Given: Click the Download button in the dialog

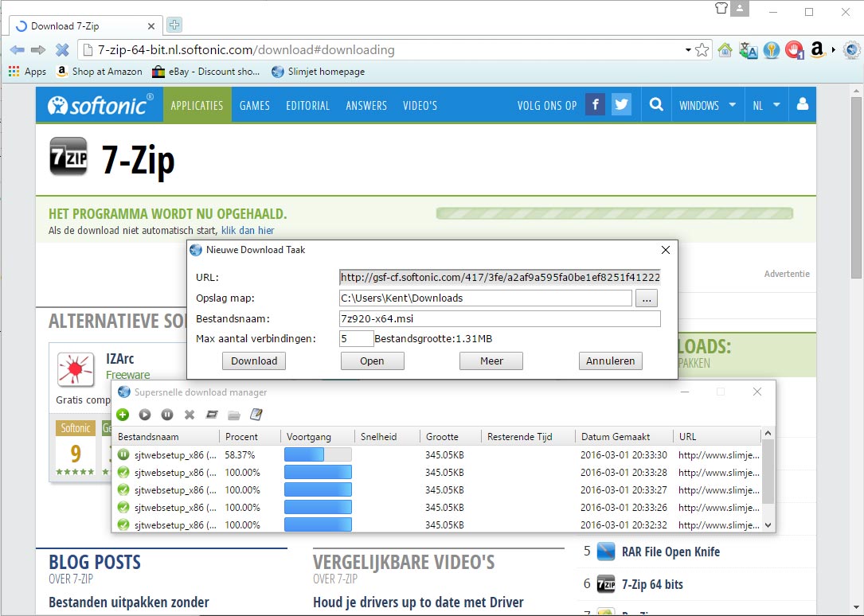Looking at the screenshot, I should [x=254, y=361].
